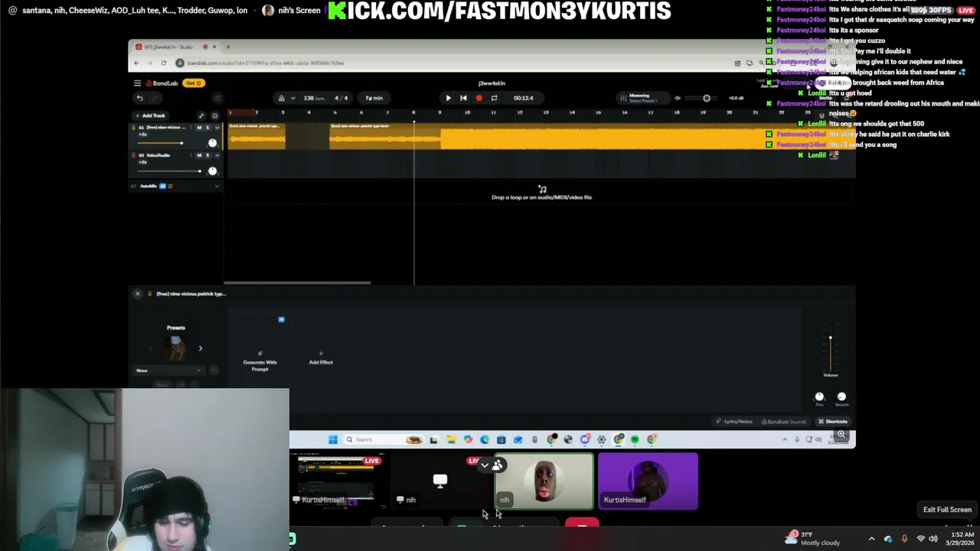Change the F# min key selector

coord(374,98)
